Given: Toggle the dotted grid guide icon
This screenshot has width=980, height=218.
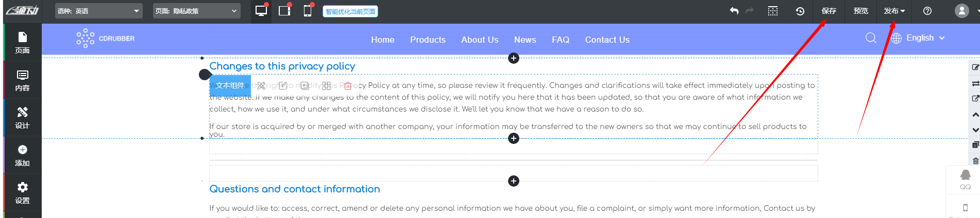Looking at the screenshot, I should pos(773,11).
